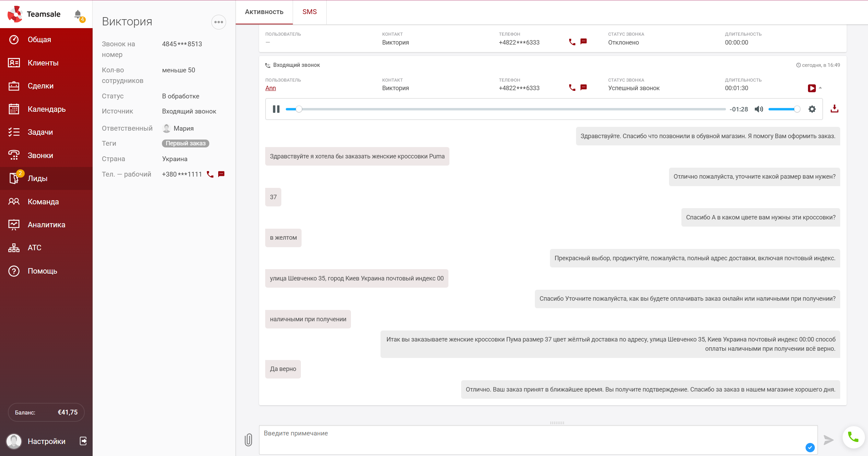868x456 pixels.
Task: Collapse the recording with red play button
Action: pos(811,88)
